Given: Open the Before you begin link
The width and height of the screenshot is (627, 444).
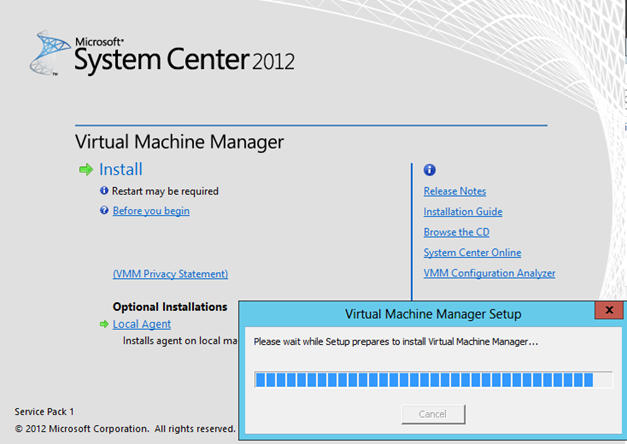Looking at the screenshot, I should click(x=151, y=211).
